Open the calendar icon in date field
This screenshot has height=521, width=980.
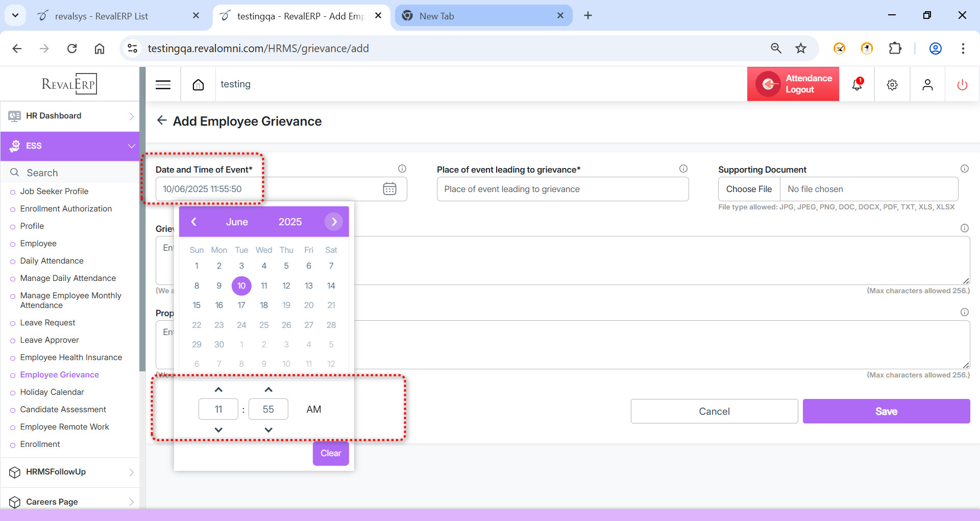click(389, 189)
